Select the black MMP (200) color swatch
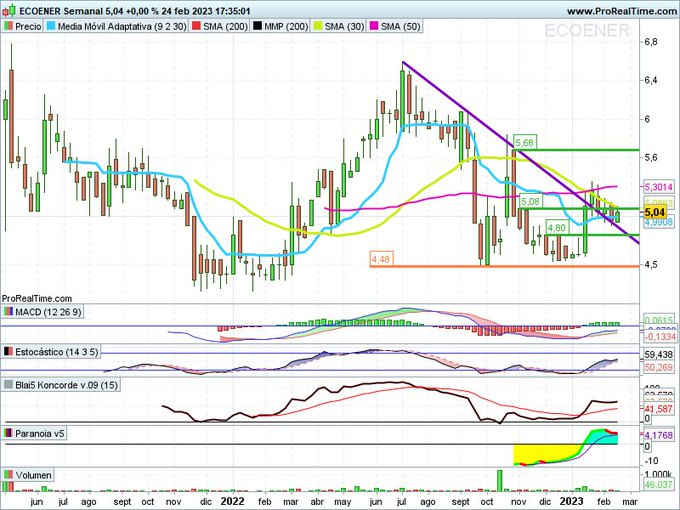Image resolution: width=680 pixels, height=510 pixels. click(258, 26)
